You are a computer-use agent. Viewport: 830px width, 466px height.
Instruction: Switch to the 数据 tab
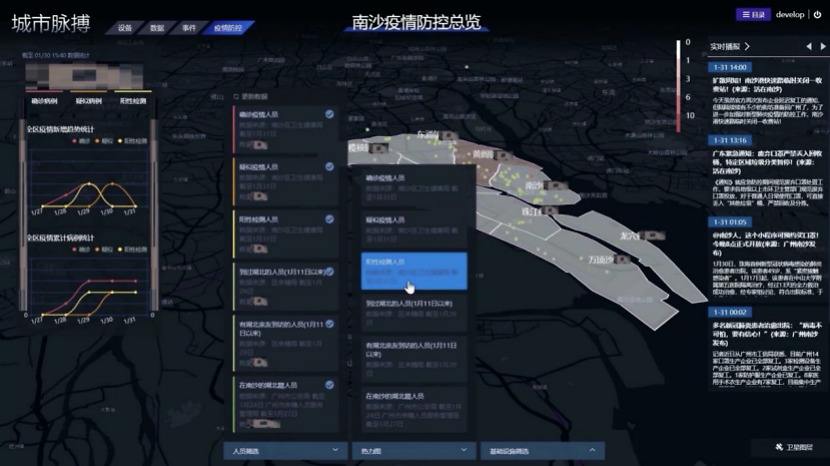tap(157, 28)
